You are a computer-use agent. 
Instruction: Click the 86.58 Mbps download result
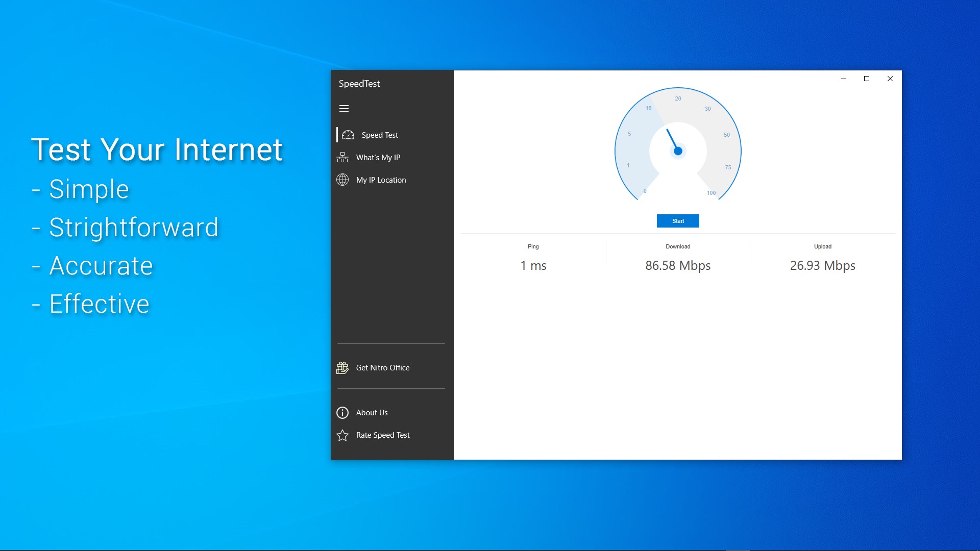pyautogui.click(x=678, y=266)
